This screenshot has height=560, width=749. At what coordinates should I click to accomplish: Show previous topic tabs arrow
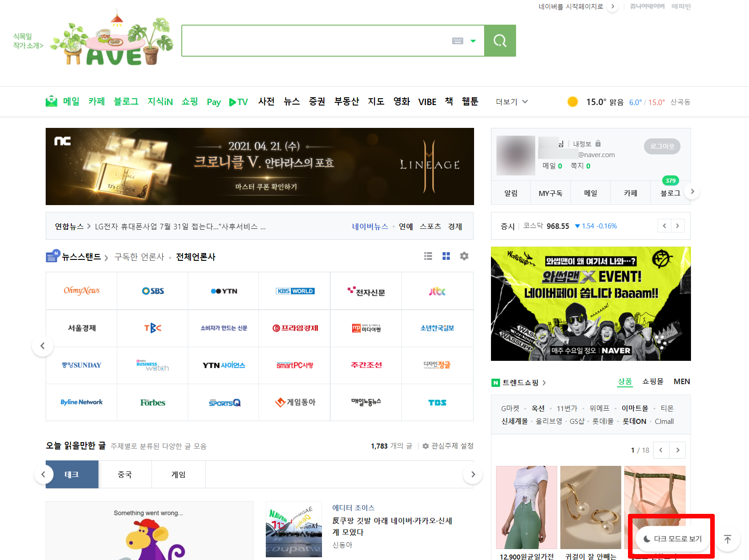pos(43,475)
